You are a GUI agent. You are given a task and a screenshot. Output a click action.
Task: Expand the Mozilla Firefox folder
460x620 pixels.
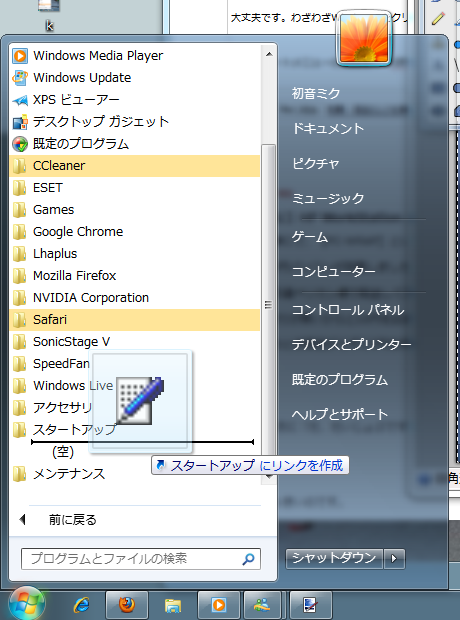(x=134, y=276)
